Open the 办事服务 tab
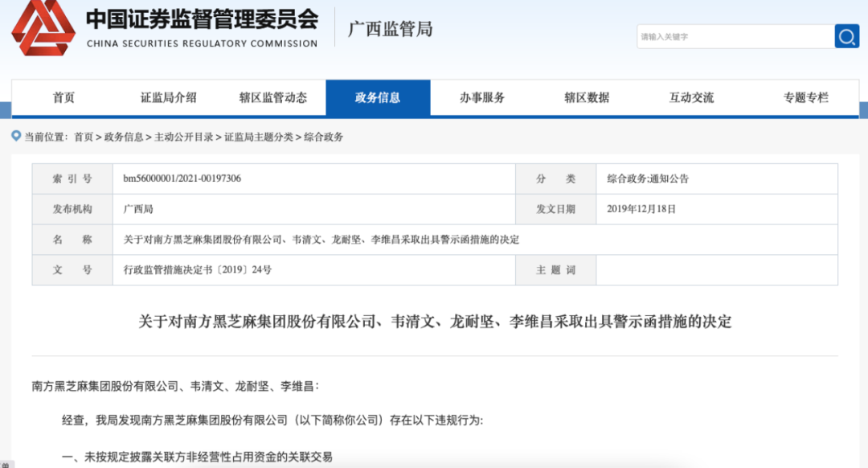 click(482, 97)
